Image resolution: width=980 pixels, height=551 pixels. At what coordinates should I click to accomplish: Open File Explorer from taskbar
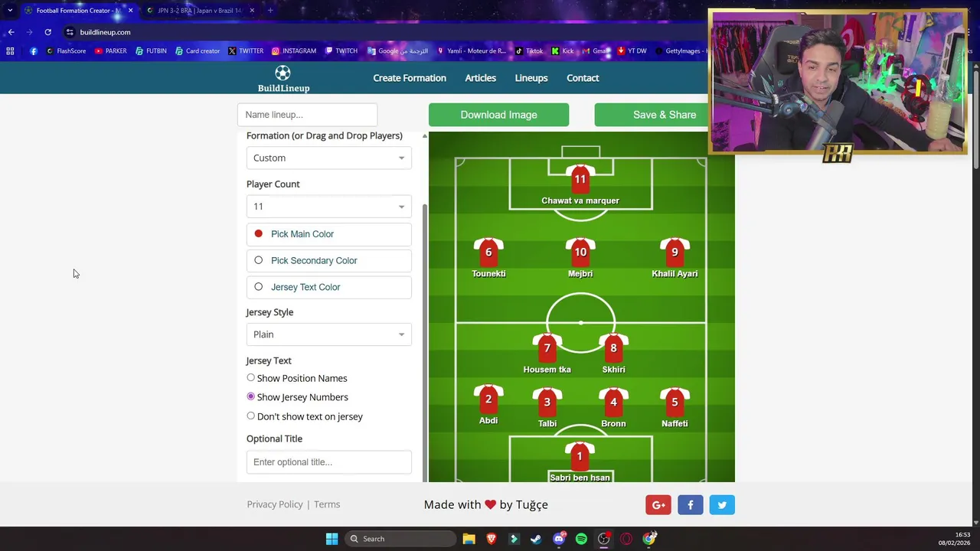469,539
